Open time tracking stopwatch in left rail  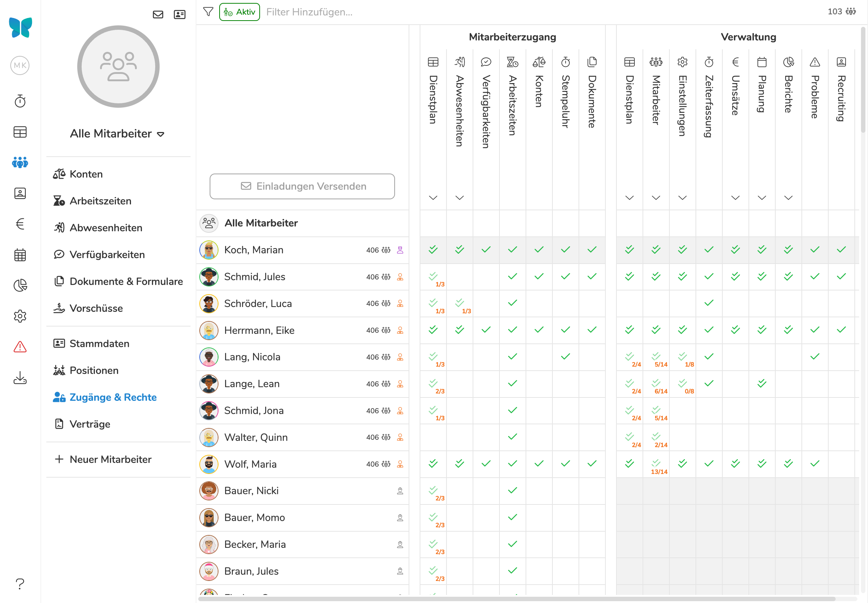click(20, 101)
